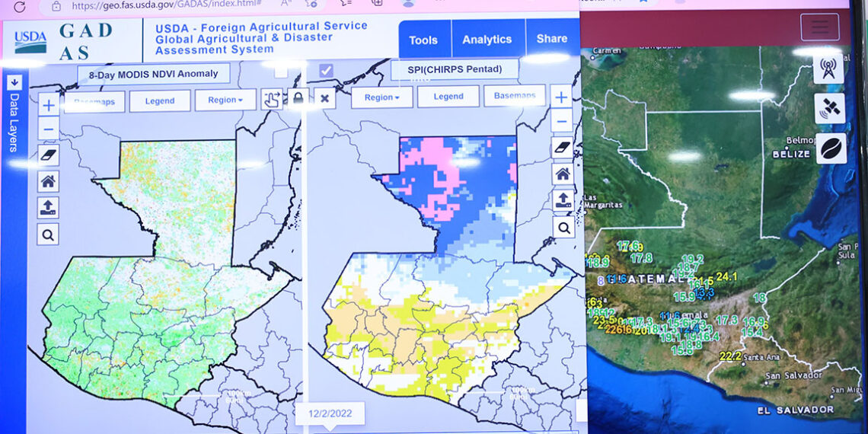Click the upload icon on right map
868x434 pixels.
click(x=563, y=199)
